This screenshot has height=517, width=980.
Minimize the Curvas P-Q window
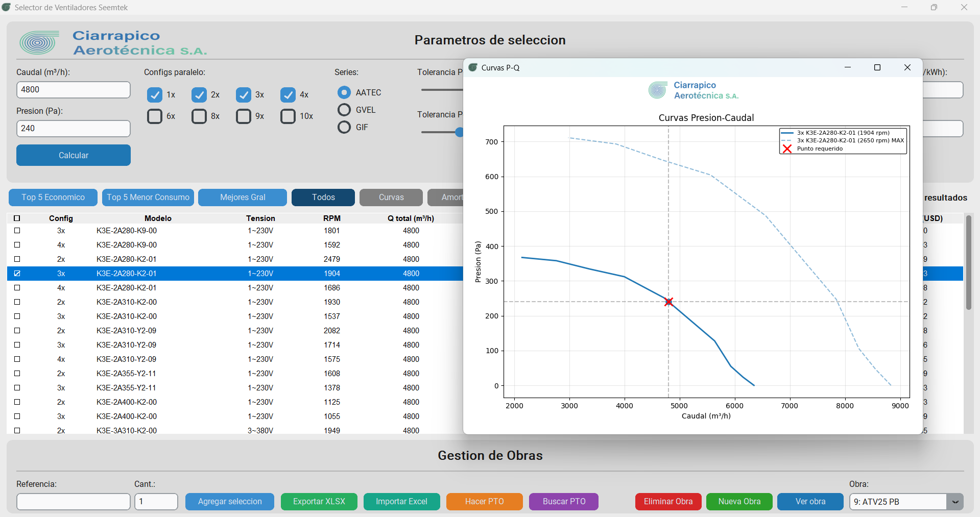(848, 67)
